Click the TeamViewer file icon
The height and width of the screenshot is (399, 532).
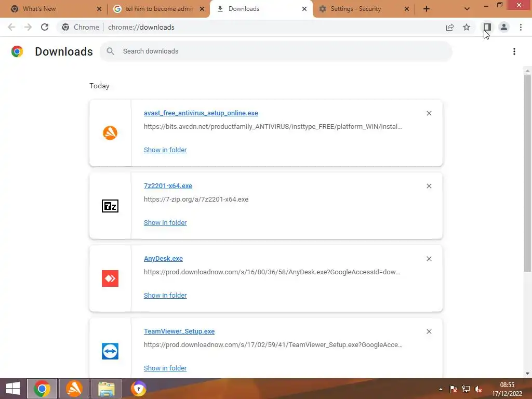pyautogui.click(x=110, y=351)
